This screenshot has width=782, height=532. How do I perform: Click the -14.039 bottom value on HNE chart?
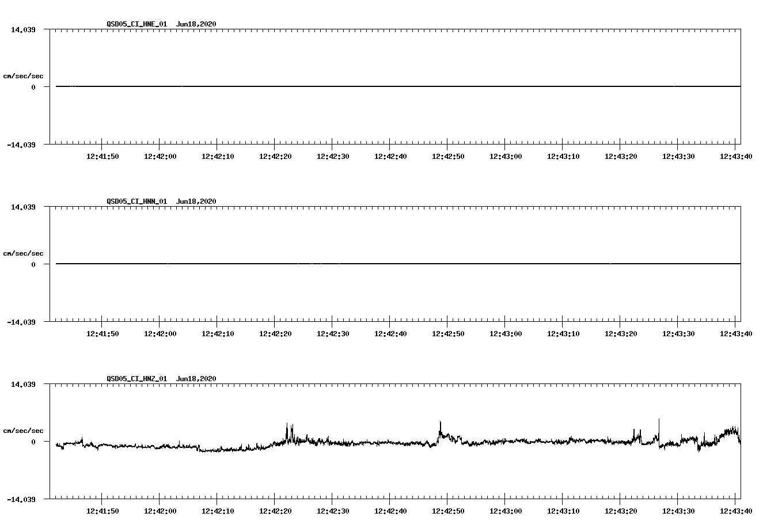[x=21, y=145]
